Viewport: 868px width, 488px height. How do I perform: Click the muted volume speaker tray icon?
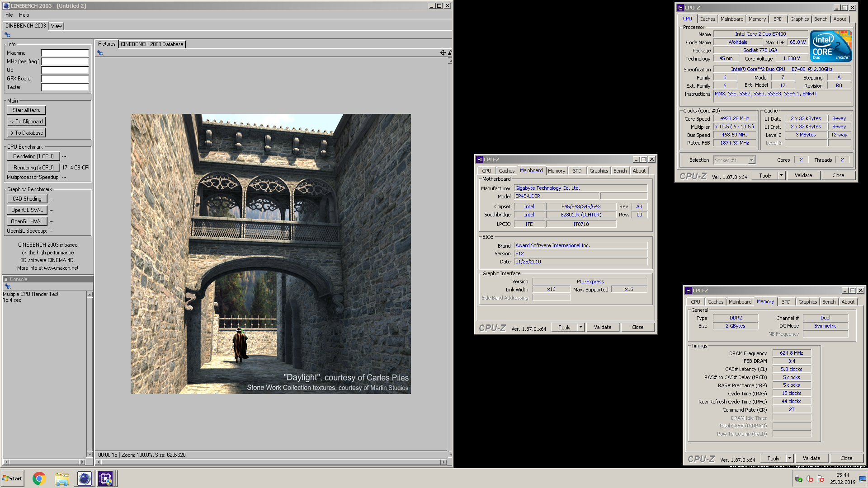(x=810, y=479)
